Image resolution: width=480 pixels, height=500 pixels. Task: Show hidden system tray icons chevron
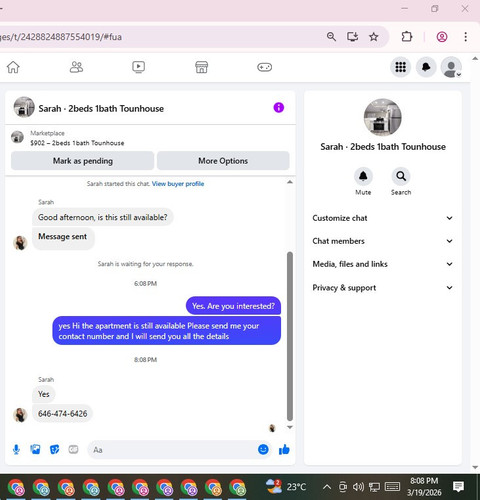coord(327,487)
